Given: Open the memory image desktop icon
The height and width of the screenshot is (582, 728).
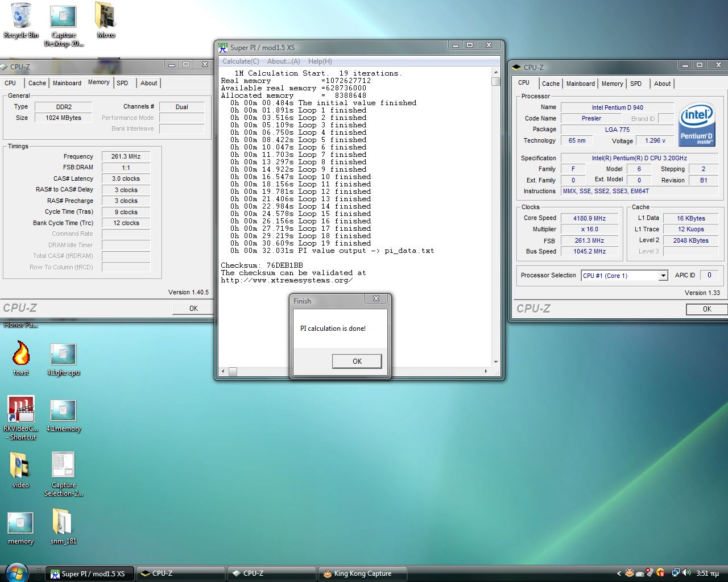Looking at the screenshot, I should point(20,529).
